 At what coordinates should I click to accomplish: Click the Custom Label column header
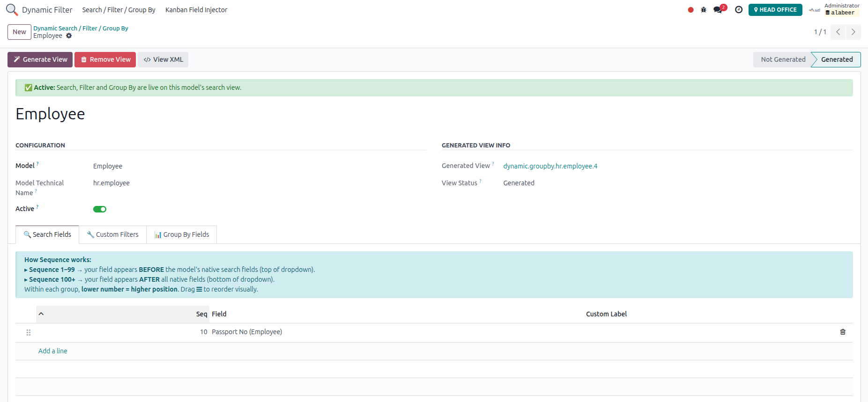click(606, 314)
